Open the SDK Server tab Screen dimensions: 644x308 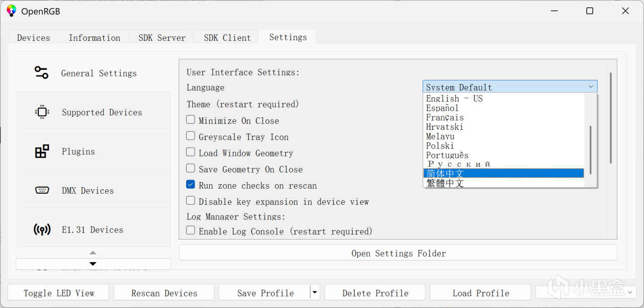tap(162, 38)
